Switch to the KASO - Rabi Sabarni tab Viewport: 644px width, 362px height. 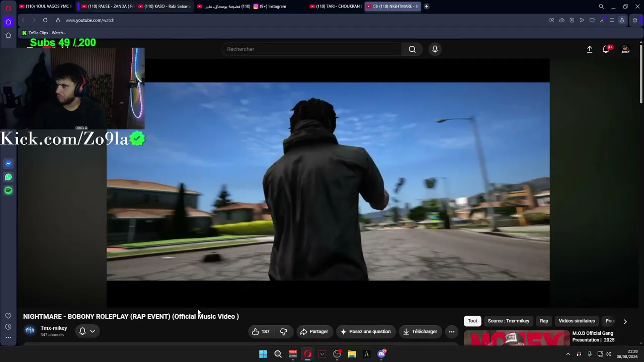pyautogui.click(x=164, y=7)
